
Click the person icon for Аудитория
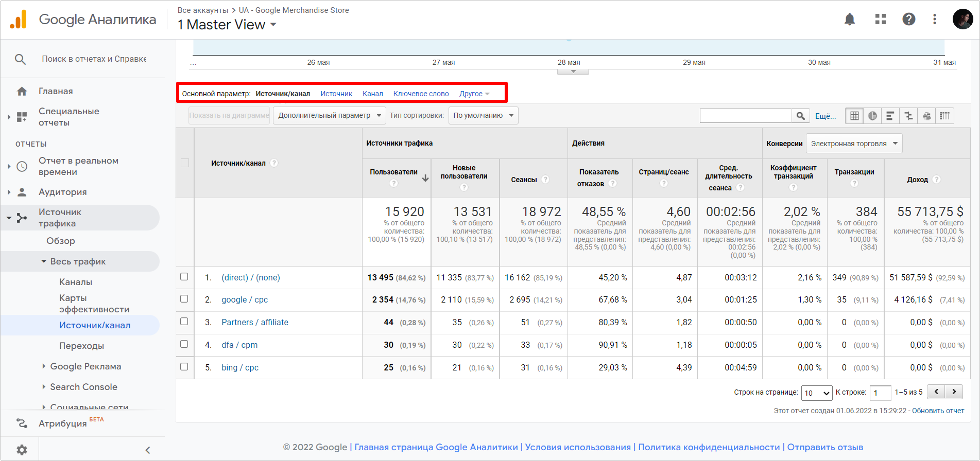point(22,192)
